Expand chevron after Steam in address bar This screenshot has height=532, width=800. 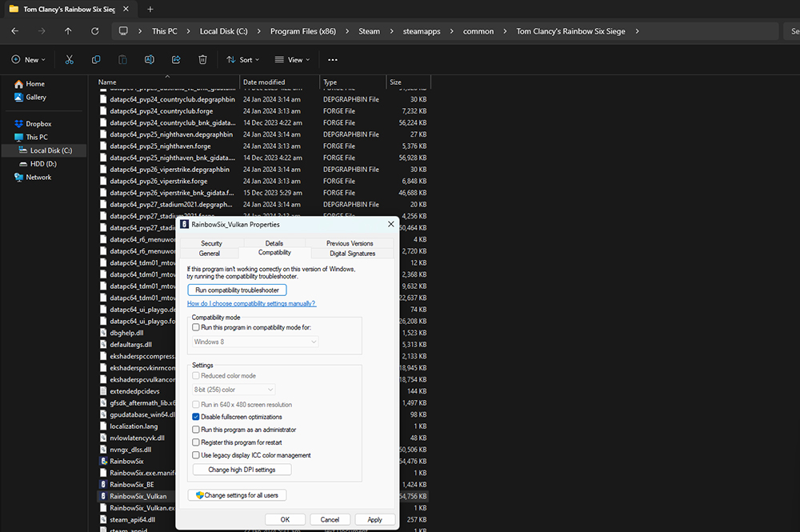pos(391,31)
